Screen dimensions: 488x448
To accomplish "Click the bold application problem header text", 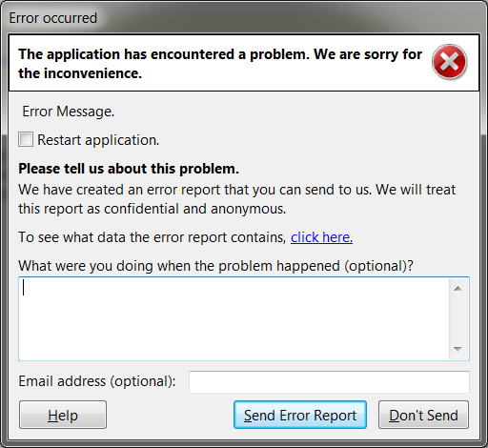I will point(220,64).
